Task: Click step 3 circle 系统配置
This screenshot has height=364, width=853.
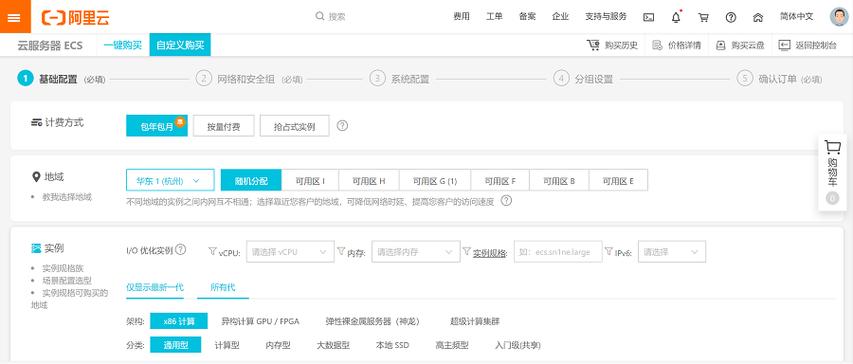Action: click(377, 78)
